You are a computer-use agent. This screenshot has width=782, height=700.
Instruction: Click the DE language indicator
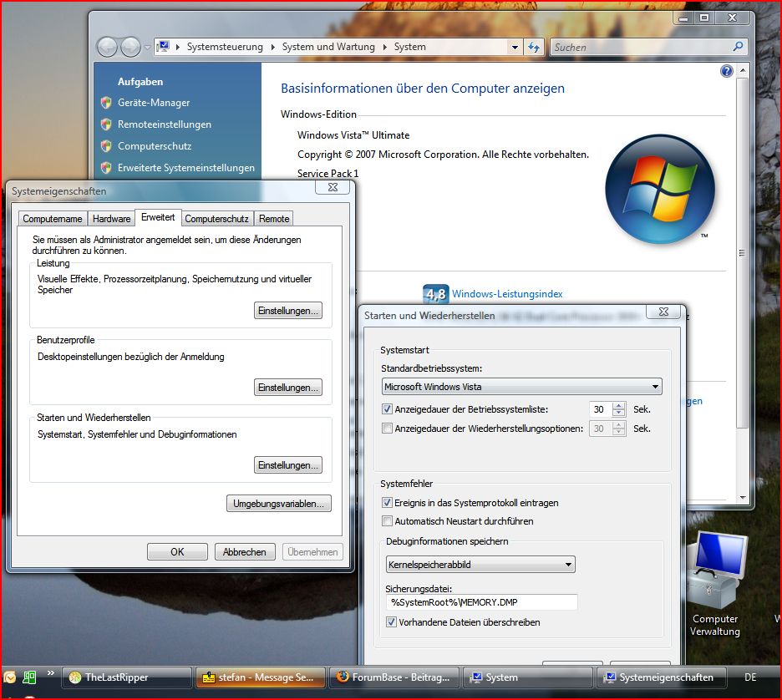[750, 677]
